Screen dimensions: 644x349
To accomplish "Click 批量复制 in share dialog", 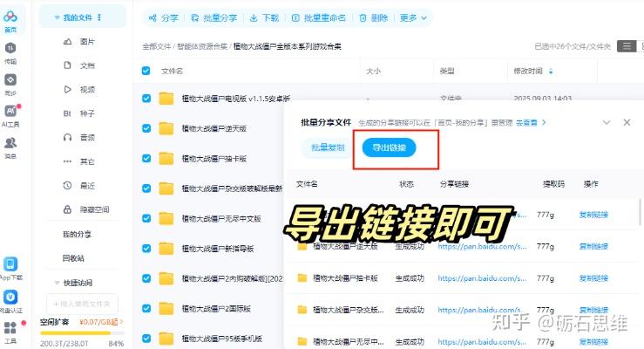I will [x=328, y=147].
